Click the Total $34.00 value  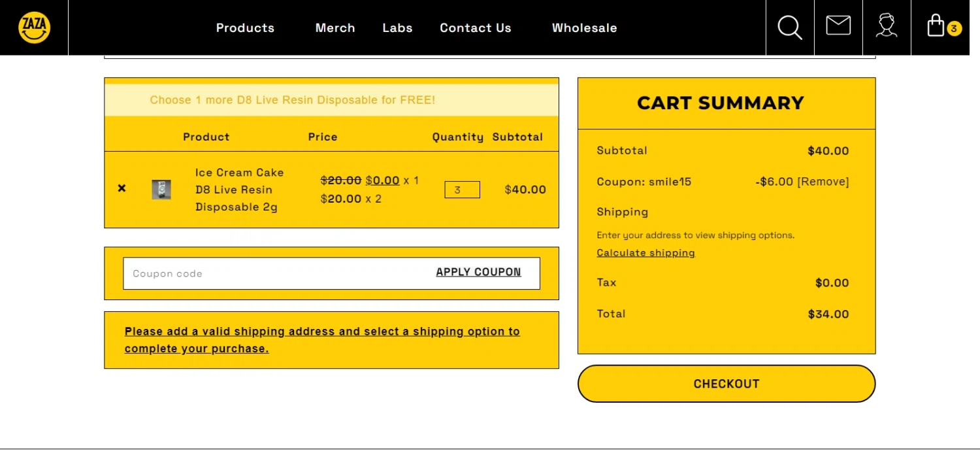coord(828,315)
